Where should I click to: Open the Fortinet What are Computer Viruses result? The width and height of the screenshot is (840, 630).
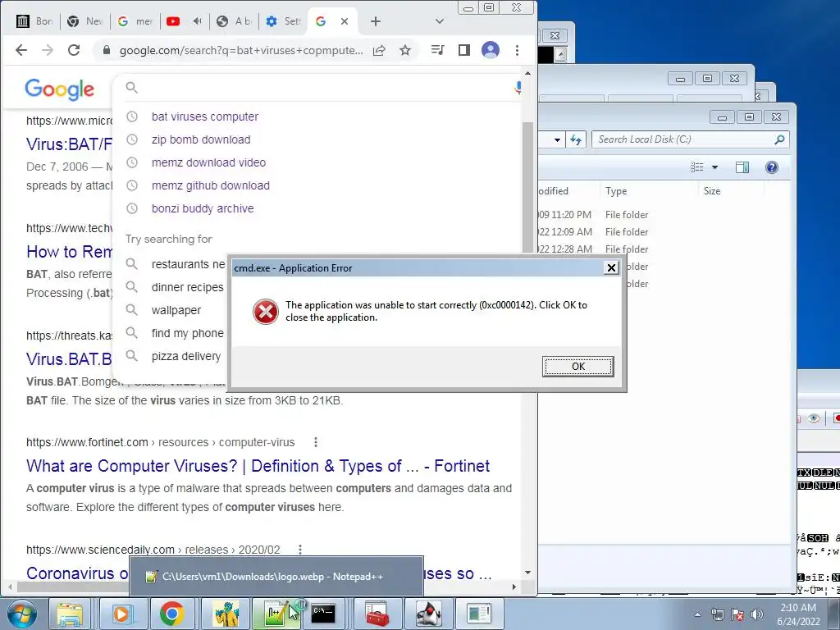(x=258, y=466)
